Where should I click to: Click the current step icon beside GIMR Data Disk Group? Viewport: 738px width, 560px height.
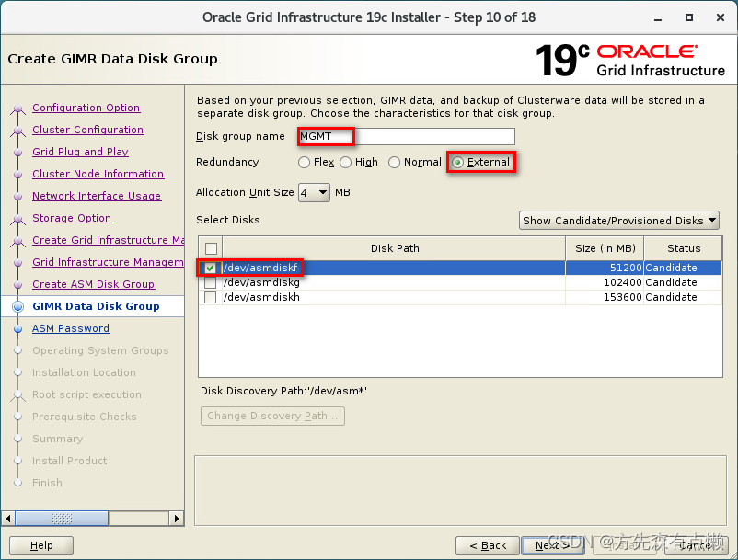coord(17,306)
